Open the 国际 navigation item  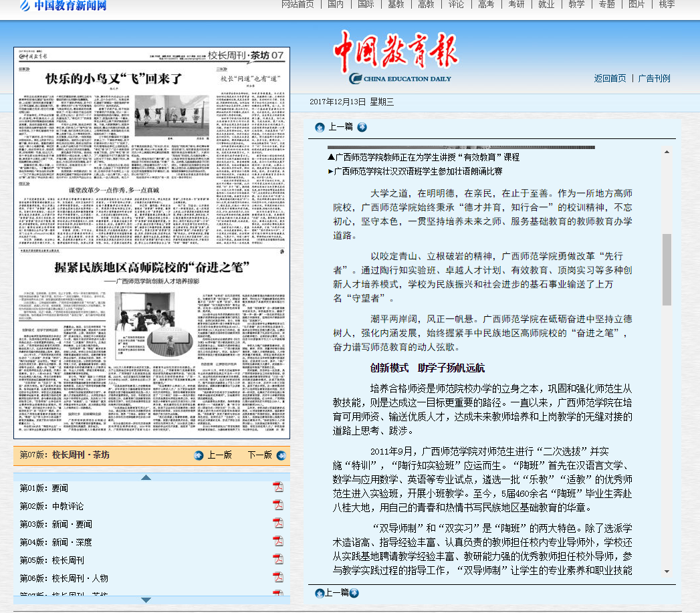[x=366, y=5]
